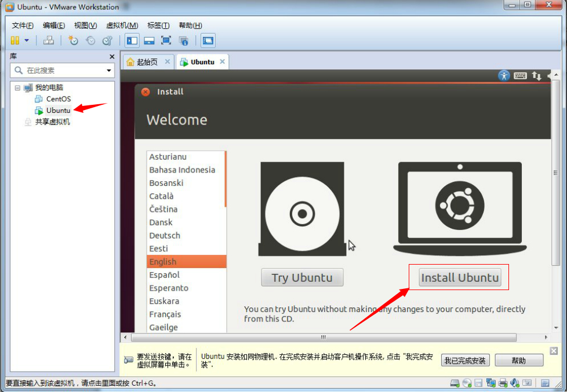This screenshot has width=567, height=392.
Task: Click the Try Ubuntu button
Action: point(302,277)
